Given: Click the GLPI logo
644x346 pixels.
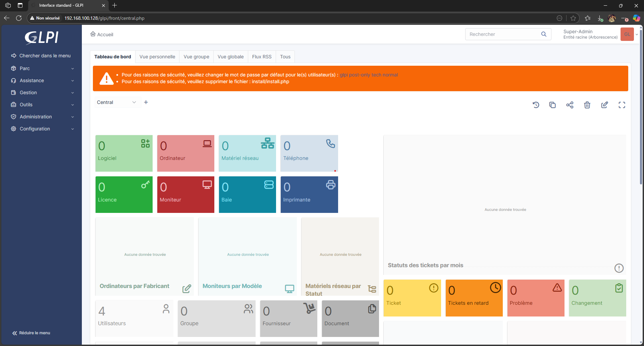Looking at the screenshot, I should click(x=42, y=38).
